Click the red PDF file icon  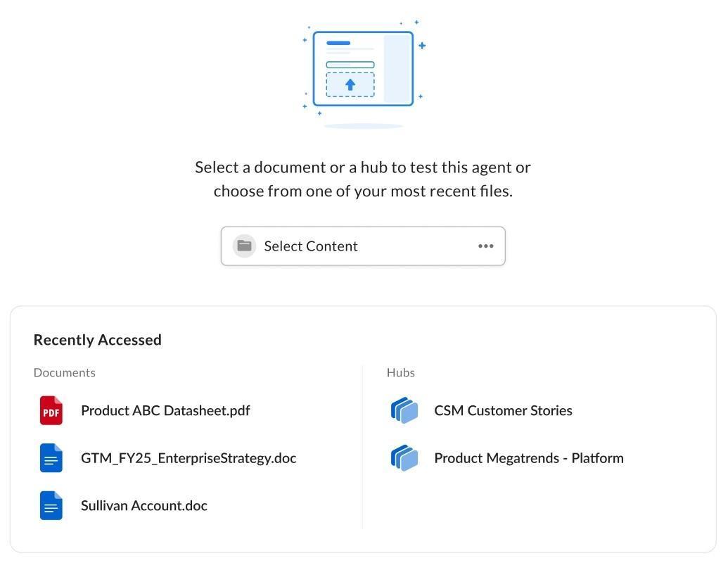coord(51,411)
